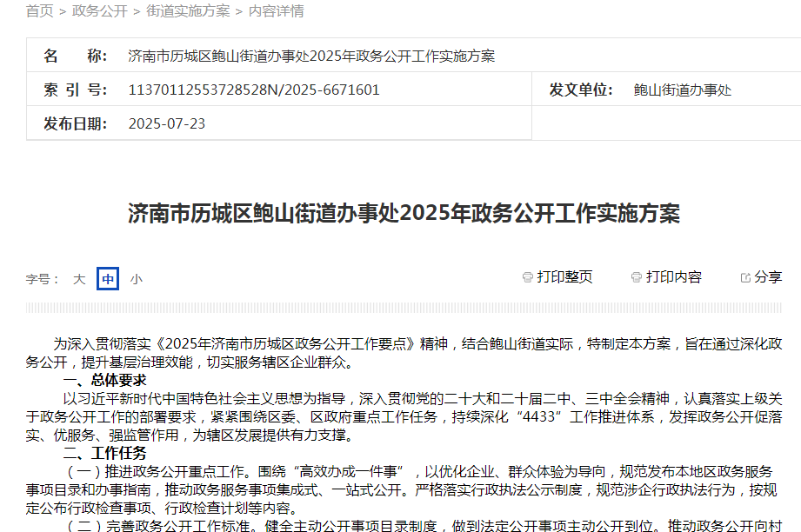Click the print content printer icon

[637, 277]
